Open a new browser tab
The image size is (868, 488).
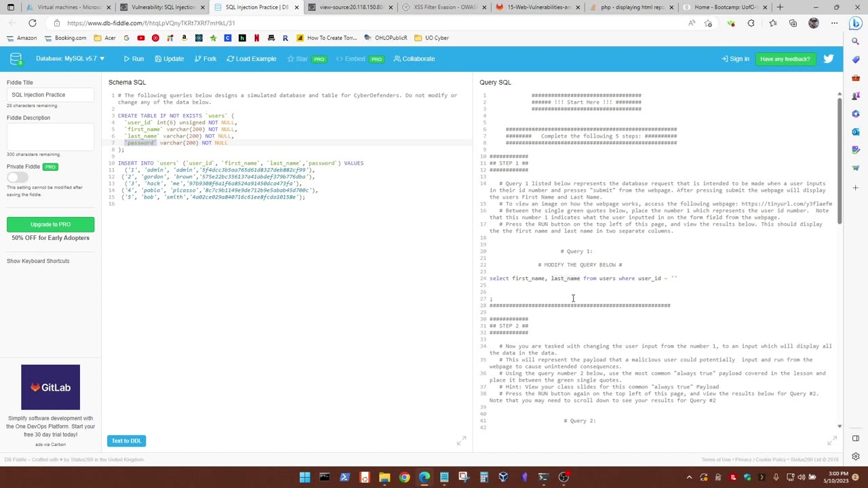click(780, 7)
